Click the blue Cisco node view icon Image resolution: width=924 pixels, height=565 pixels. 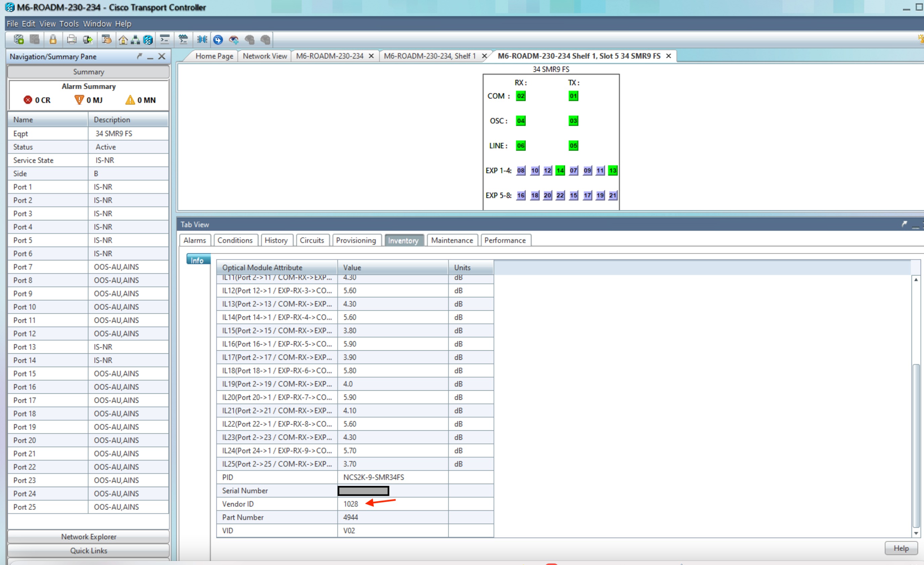click(x=148, y=40)
